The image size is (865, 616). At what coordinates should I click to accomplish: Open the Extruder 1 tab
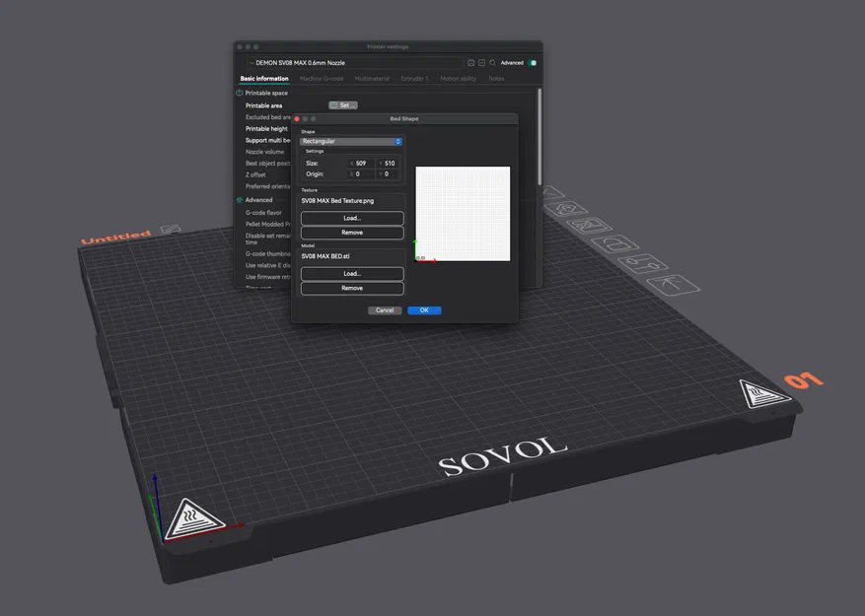[x=414, y=78]
